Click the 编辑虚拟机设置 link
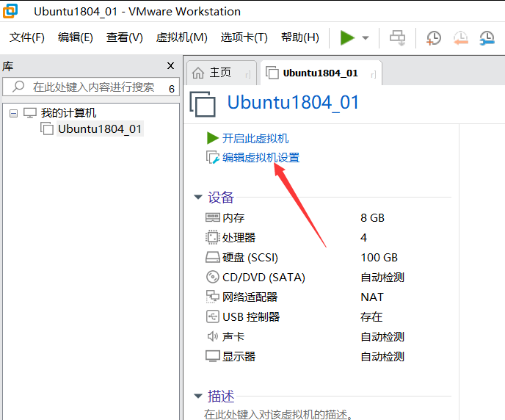The height and width of the screenshot is (420, 505). (261, 158)
